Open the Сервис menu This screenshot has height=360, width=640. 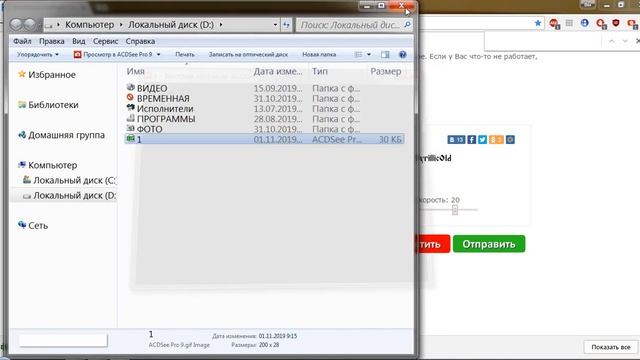pyautogui.click(x=105, y=41)
